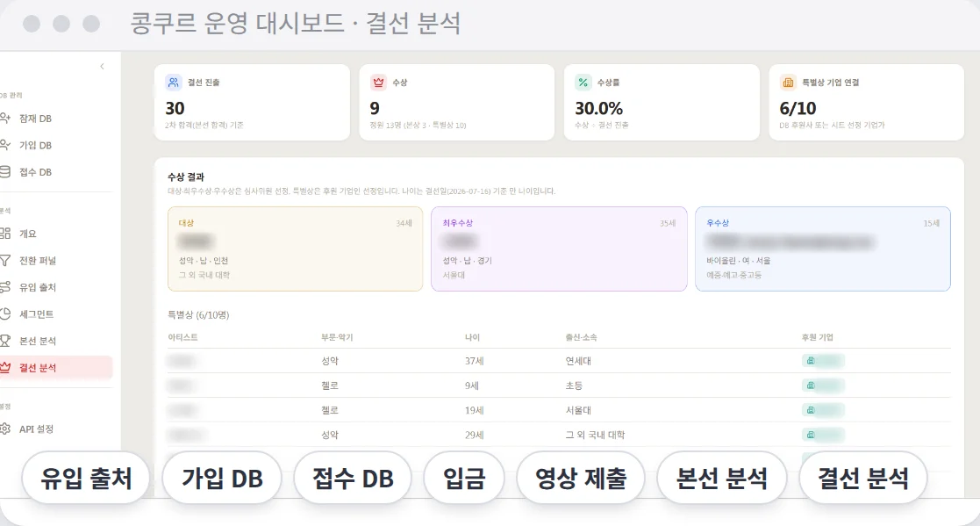Click the 아티스트 column header

(182, 337)
